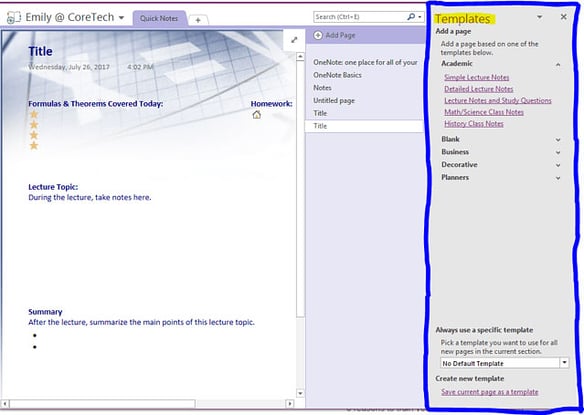Click the Formulas & Theorems Covered Today heading

click(x=96, y=104)
